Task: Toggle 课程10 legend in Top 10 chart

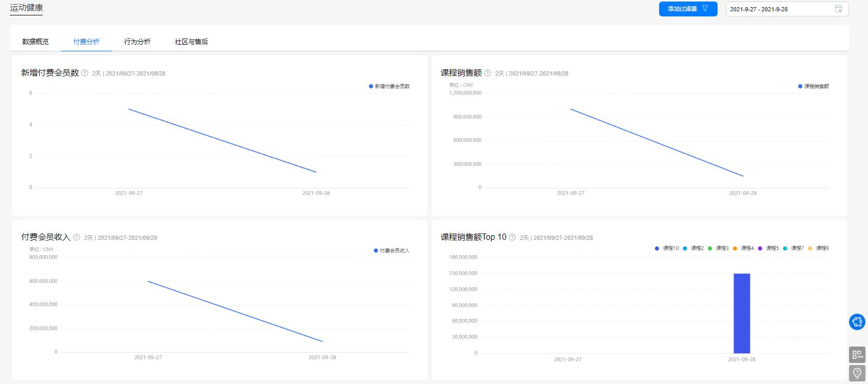Action: (667, 248)
